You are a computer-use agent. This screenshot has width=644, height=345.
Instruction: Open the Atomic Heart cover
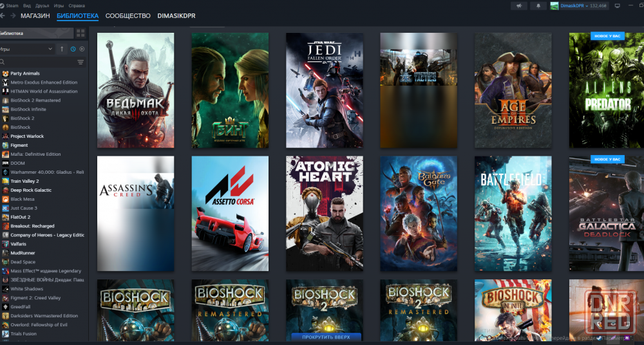click(x=325, y=214)
